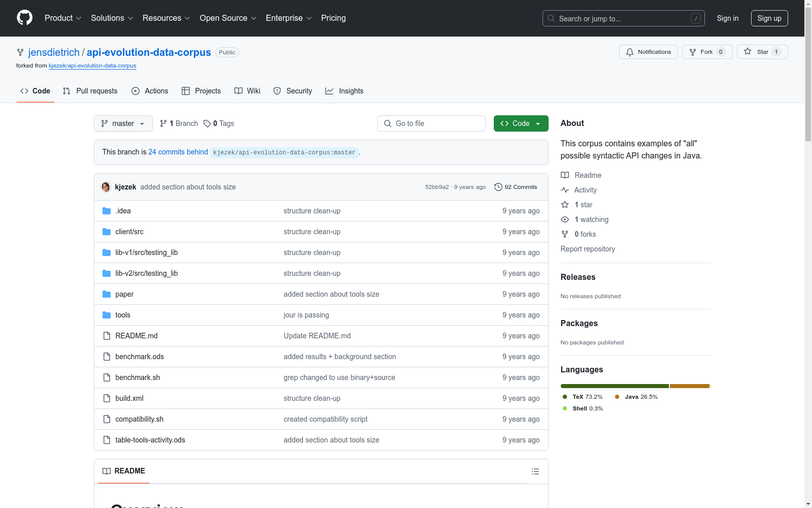
Task: Expand the Resources menu
Action: coord(166,18)
